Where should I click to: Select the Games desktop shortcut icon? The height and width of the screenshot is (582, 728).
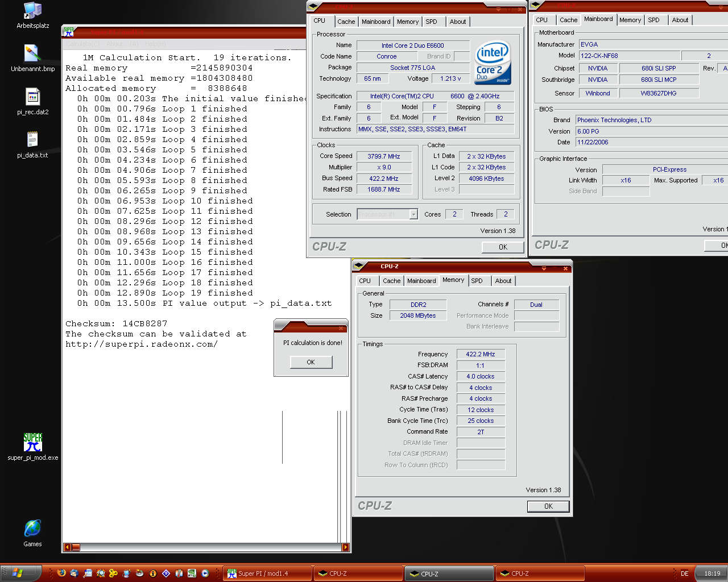(x=32, y=533)
